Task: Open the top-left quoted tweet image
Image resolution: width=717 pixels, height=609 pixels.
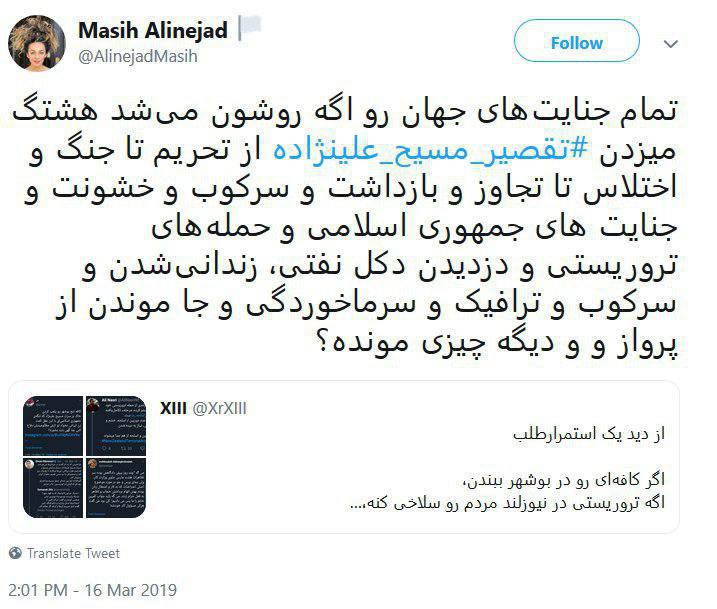Action: pos(53,426)
